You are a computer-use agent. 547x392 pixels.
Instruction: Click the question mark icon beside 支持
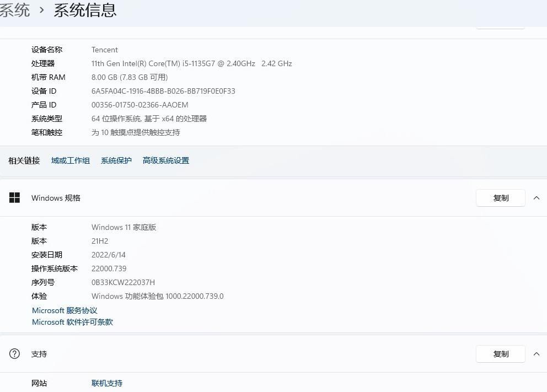tap(15, 354)
